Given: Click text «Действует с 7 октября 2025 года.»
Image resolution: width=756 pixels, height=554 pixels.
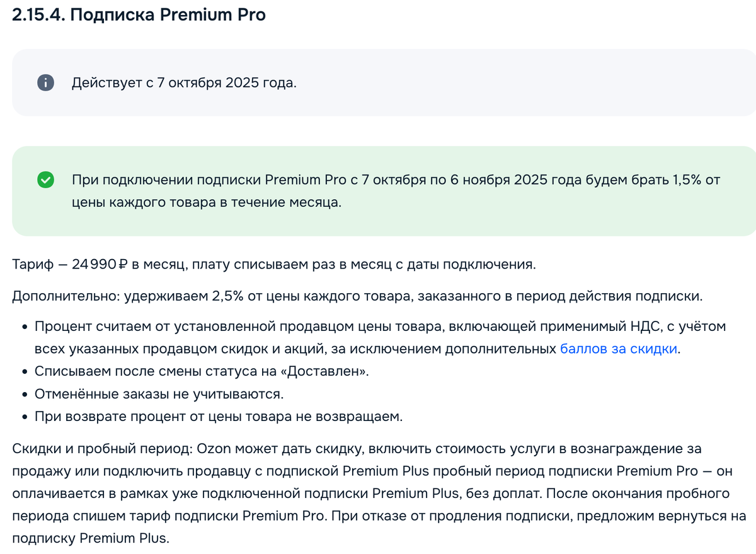Looking at the screenshot, I should click(x=184, y=83).
